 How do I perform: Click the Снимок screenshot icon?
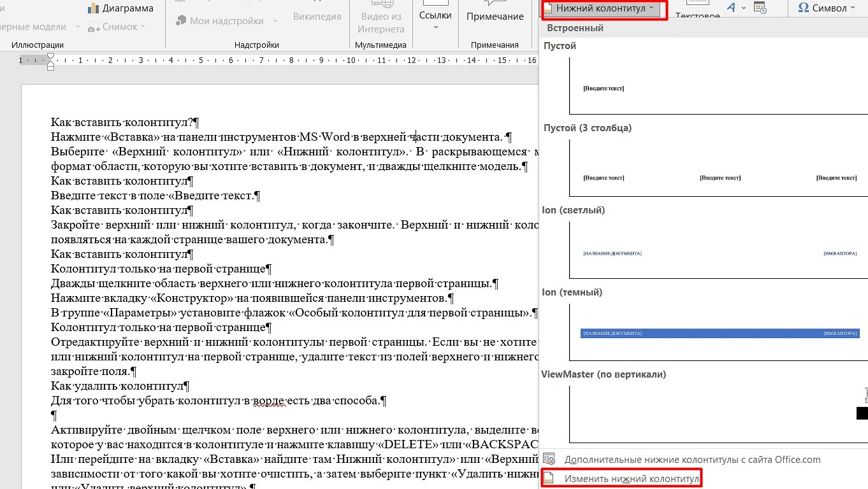(x=94, y=27)
